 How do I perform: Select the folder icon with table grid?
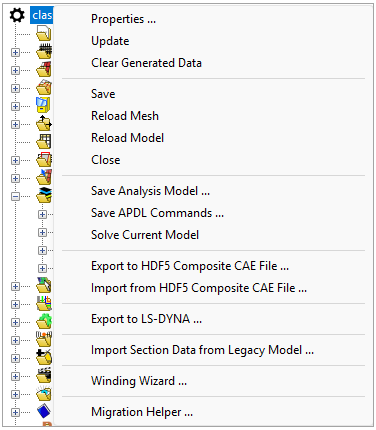coord(44,142)
